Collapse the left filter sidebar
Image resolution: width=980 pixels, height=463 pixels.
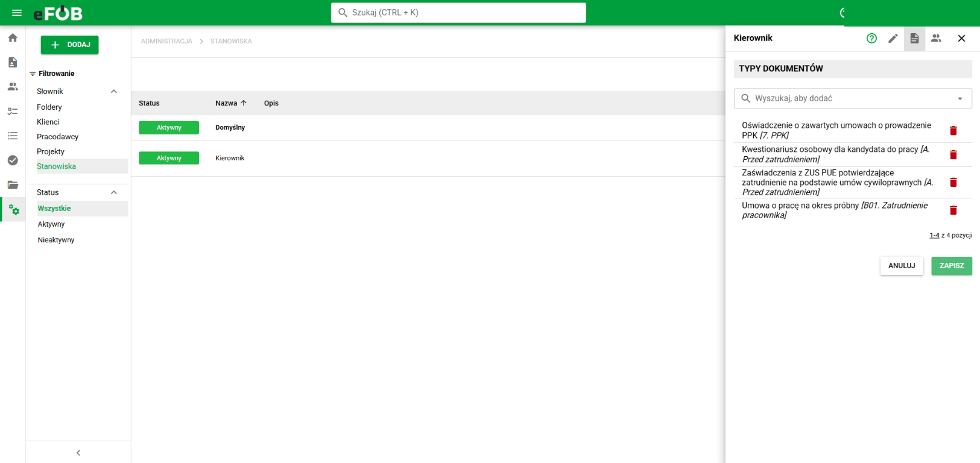tap(78, 453)
